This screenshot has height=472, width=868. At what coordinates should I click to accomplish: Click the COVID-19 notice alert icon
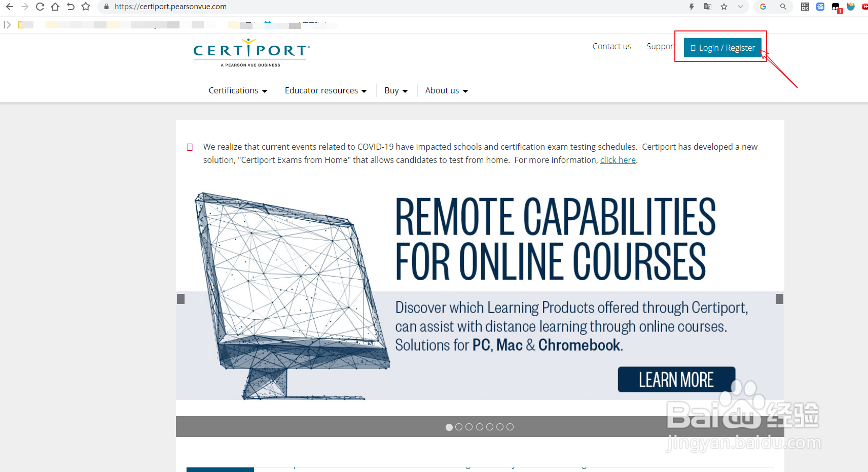[190, 147]
